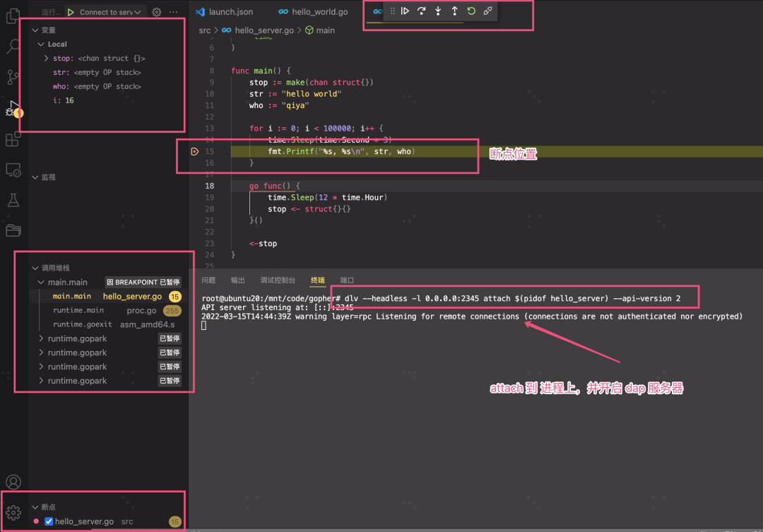This screenshot has height=532, width=763.
Task: Open the 调试控制台 panel tab
Action: click(278, 280)
